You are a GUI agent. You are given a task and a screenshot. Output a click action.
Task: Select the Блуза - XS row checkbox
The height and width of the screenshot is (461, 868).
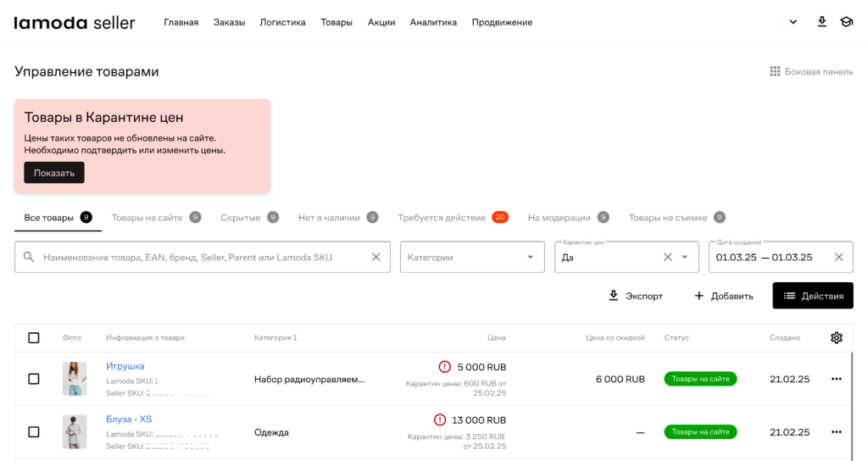34,432
